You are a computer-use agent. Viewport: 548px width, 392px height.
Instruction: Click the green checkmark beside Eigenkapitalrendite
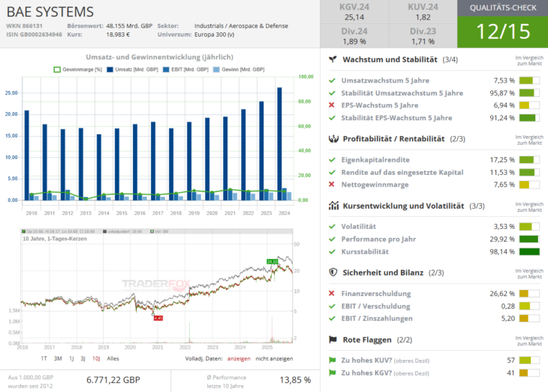[333, 159]
